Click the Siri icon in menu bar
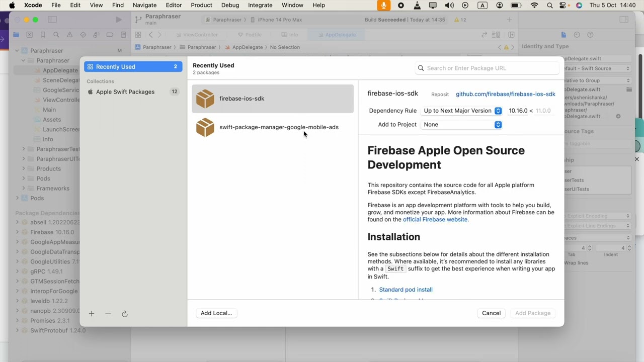Viewport: 644px width, 362px height. point(579,5)
